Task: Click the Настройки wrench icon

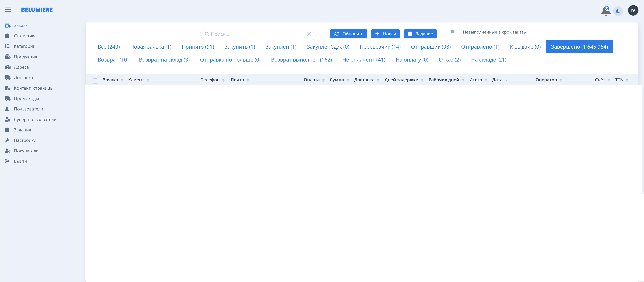Action: coord(7,140)
